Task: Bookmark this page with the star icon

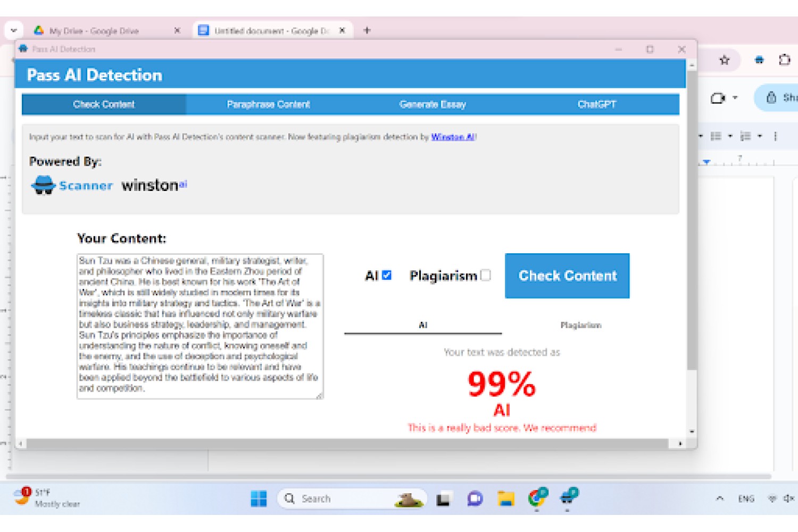Action: click(x=724, y=60)
